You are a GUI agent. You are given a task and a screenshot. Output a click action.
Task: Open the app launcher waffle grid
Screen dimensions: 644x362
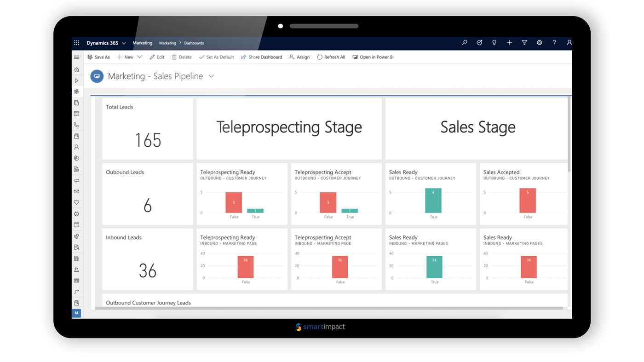click(76, 43)
